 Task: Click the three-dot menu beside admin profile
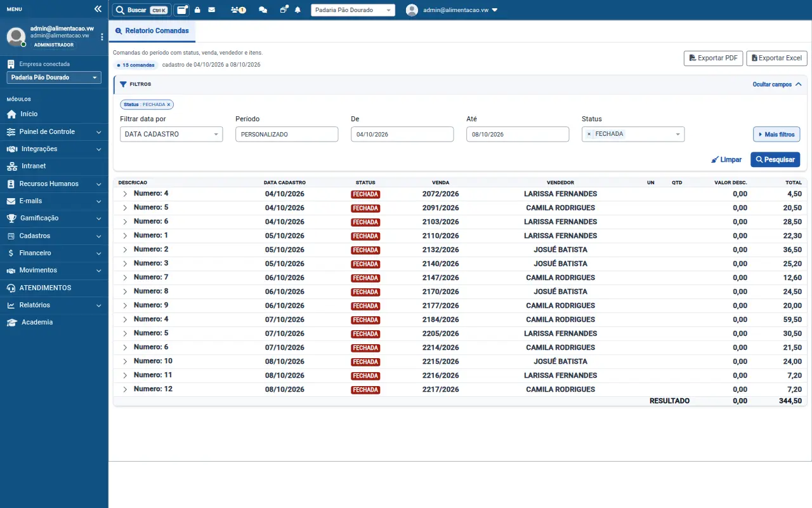102,37
